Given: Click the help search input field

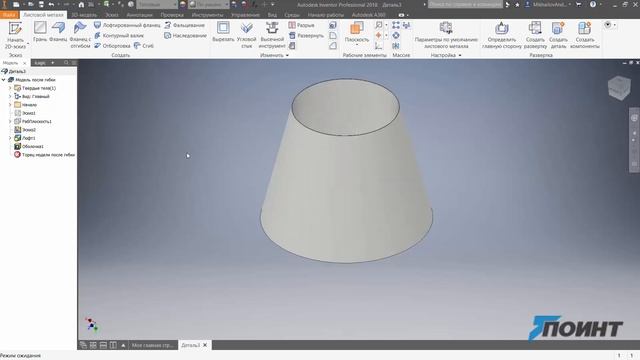Looking at the screenshot, I should click(465, 4).
